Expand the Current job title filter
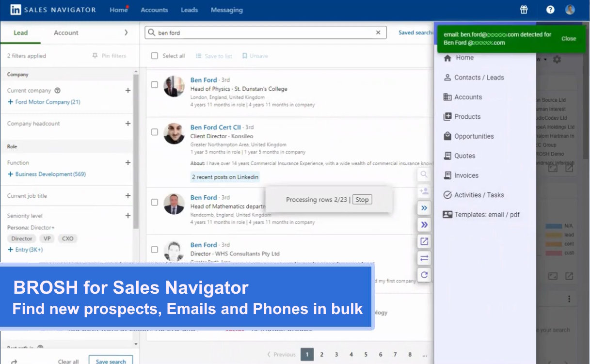Viewport: 590px width, 364px height. (x=128, y=196)
